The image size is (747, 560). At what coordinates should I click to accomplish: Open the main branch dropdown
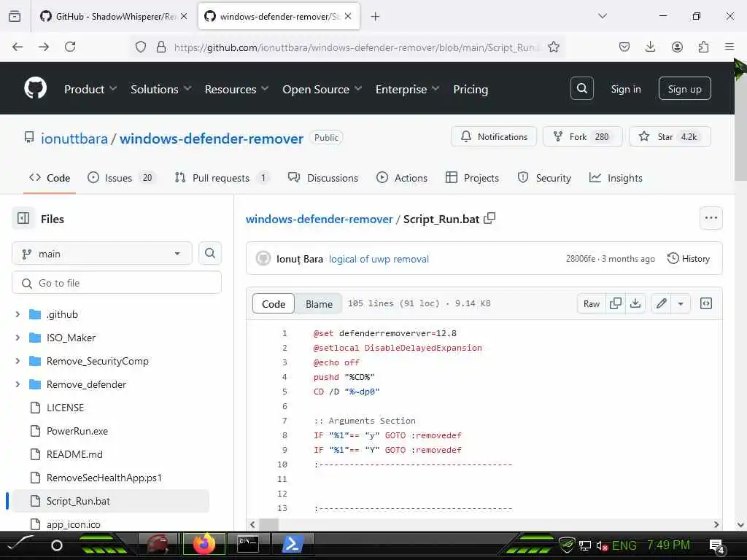point(102,253)
